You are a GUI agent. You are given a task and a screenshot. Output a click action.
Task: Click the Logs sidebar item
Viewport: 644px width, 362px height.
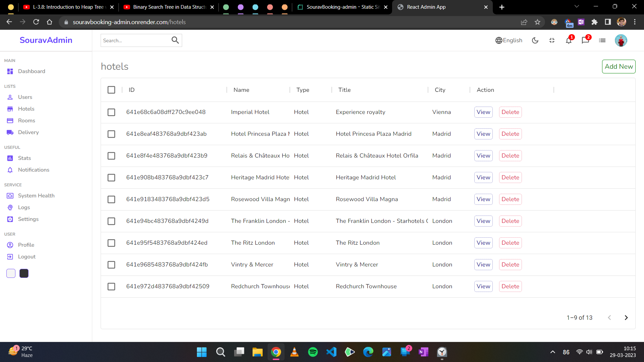click(x=23, y=207)
